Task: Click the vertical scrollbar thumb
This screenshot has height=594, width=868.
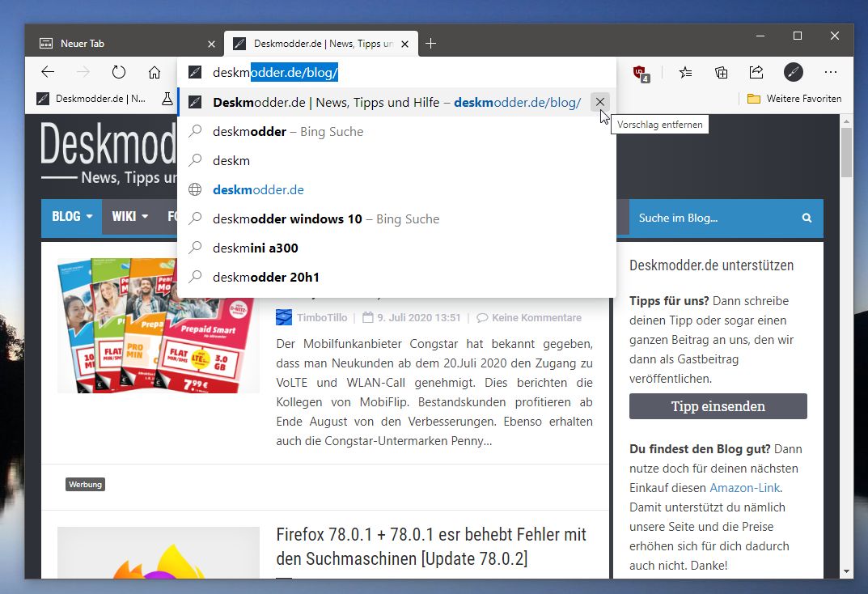Action: [x=846, y=152]
